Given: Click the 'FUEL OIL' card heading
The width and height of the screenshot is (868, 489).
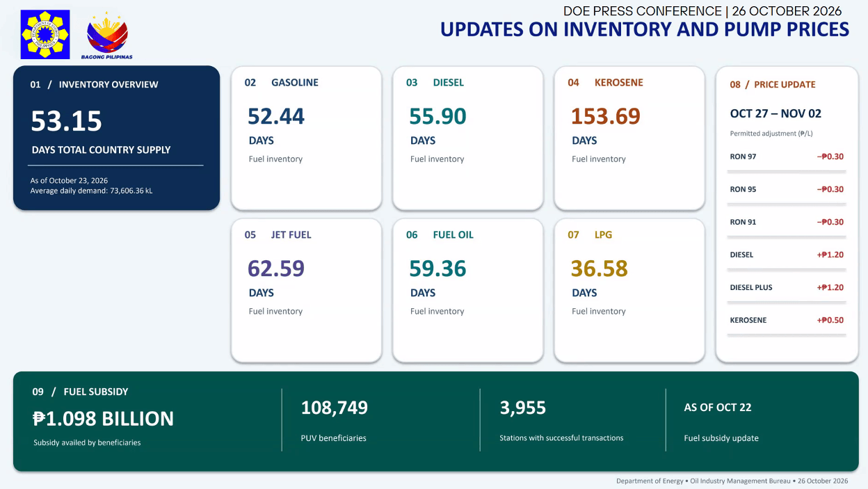Looking at the screenshot, I should tap(453, 234).
